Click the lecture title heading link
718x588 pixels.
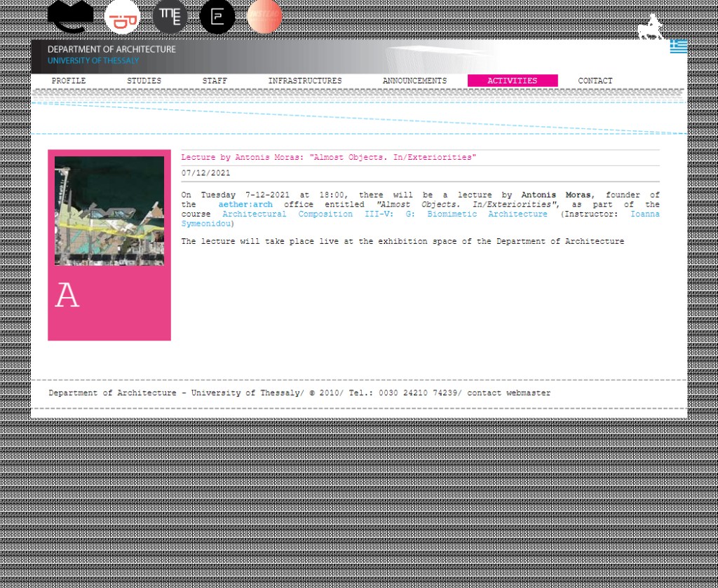point(328,158)
